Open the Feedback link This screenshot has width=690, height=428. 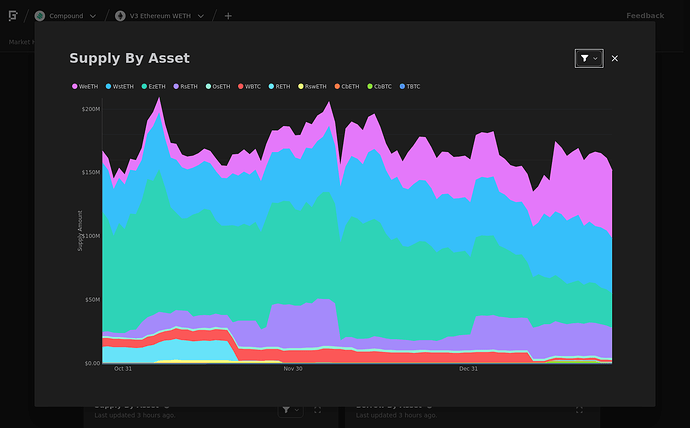pos(645,16)
